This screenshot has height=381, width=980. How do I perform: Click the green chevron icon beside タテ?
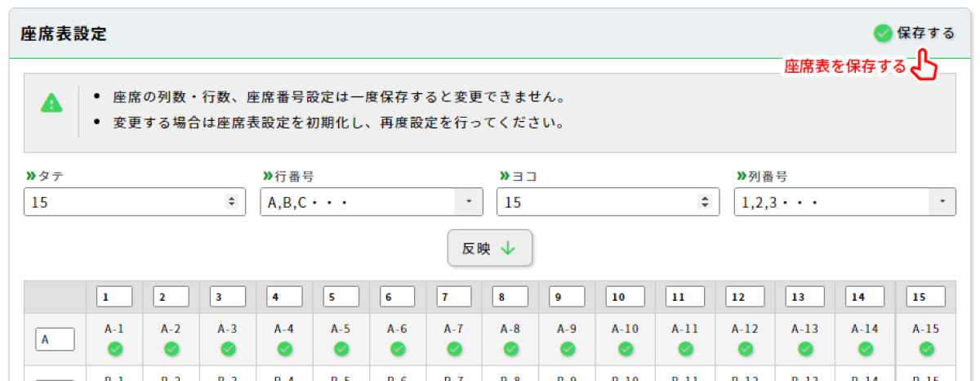click(x=31, y=176)
